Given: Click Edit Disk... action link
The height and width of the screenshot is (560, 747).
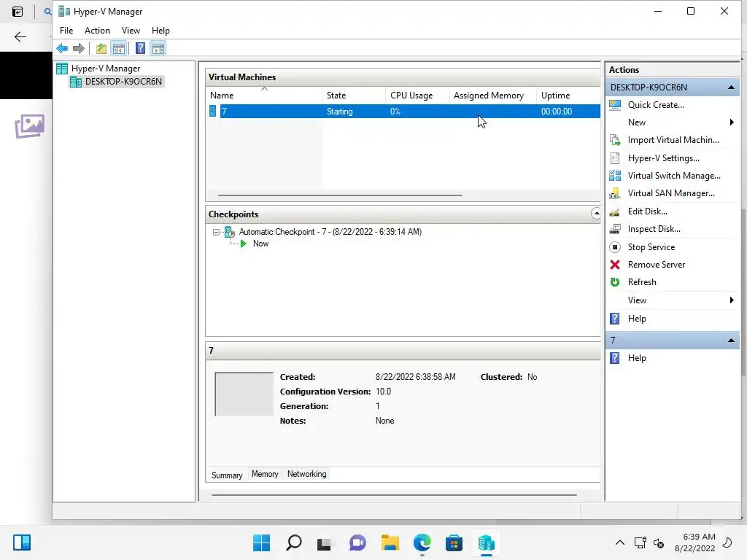Looking at the screenshot, I should click(x=648, y=211).
